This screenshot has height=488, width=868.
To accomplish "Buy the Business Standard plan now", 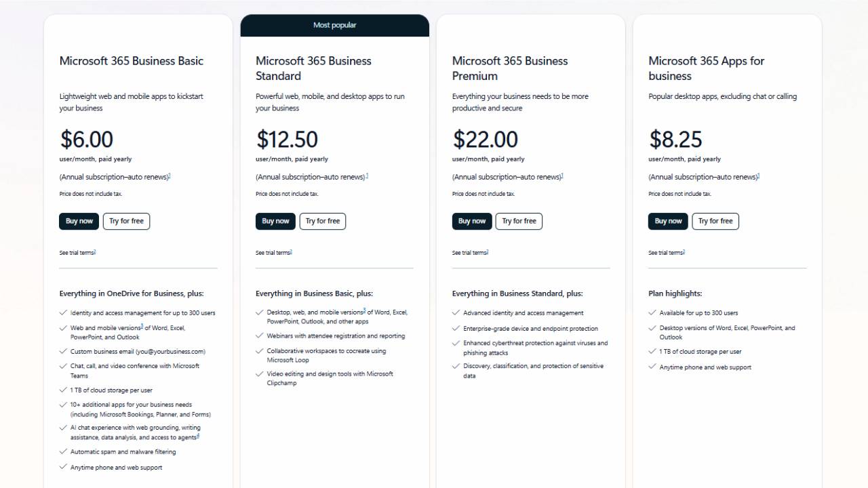I will point(275,221).
